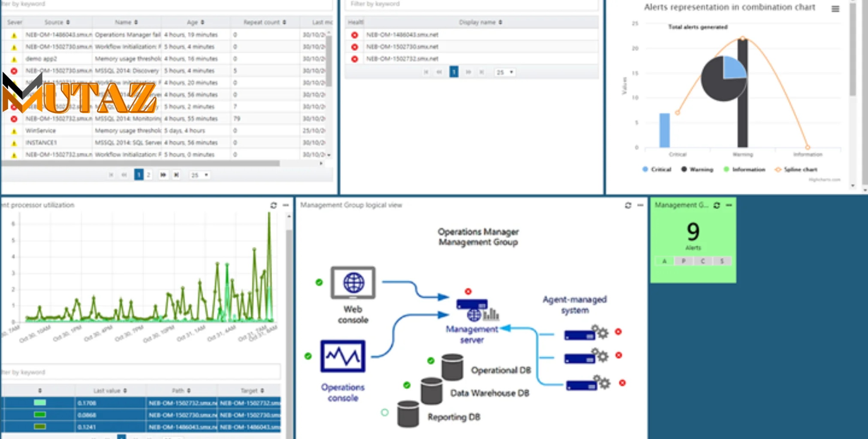Jump to last page of alerts table

176,175
